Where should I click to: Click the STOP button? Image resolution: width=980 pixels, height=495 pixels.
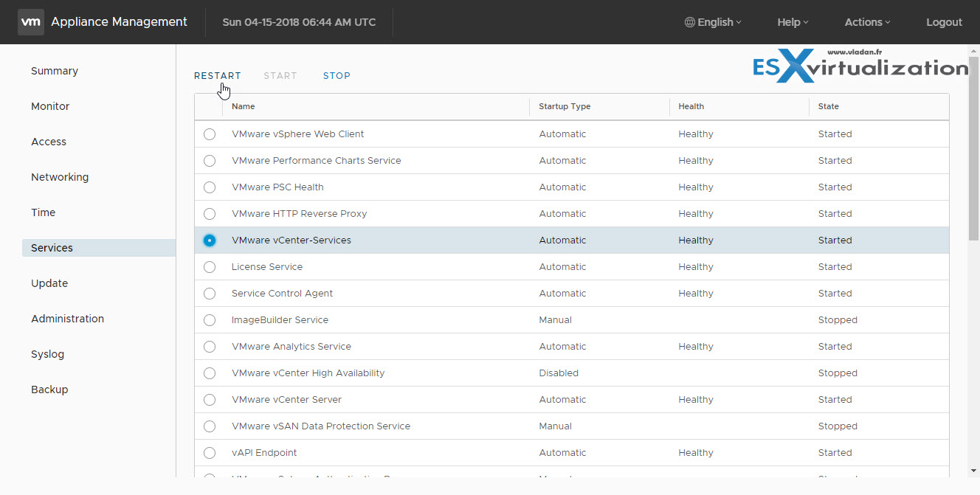click(337, 75)
